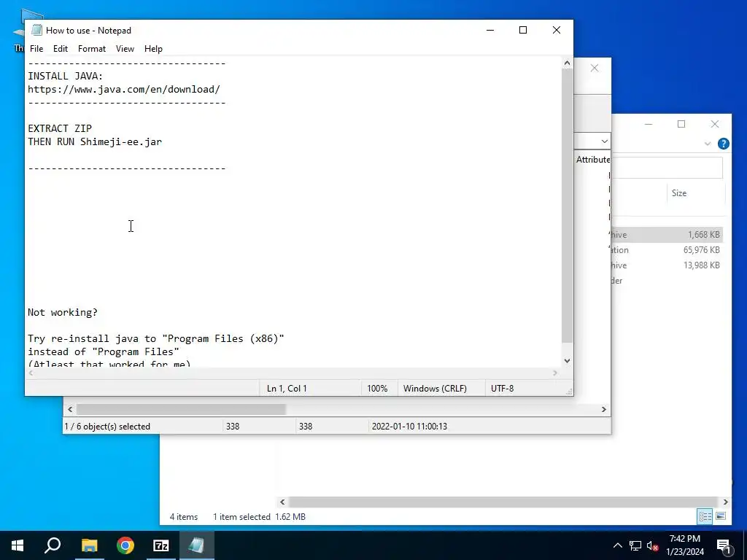Viewport: 747px width, 560px height.
Task: Click '1 / 6 object(s) selected' status text
Action: pos(107,426)
